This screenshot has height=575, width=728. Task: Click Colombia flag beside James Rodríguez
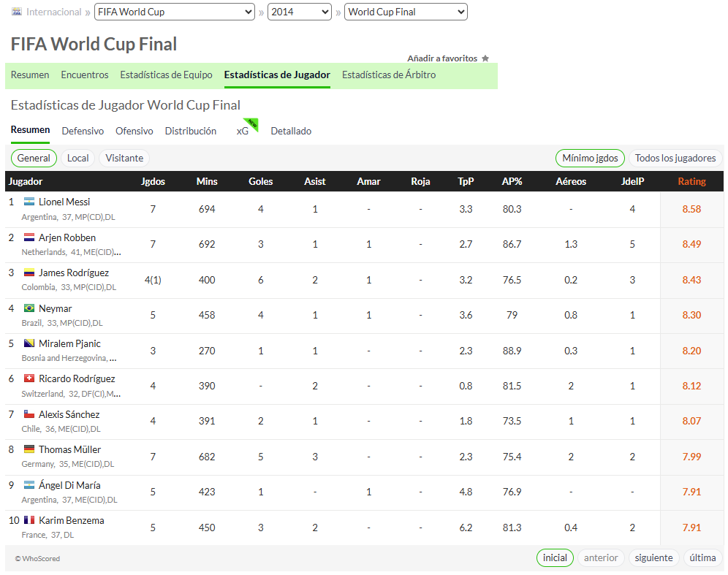[x=29, y=273]
